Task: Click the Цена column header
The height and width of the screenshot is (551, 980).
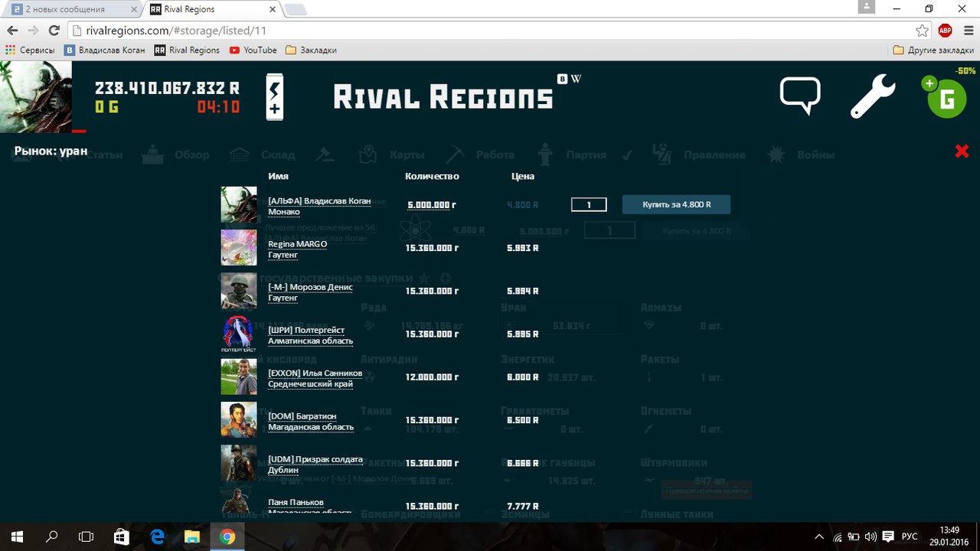Action: pyautogui.click(x=523, y=176)
